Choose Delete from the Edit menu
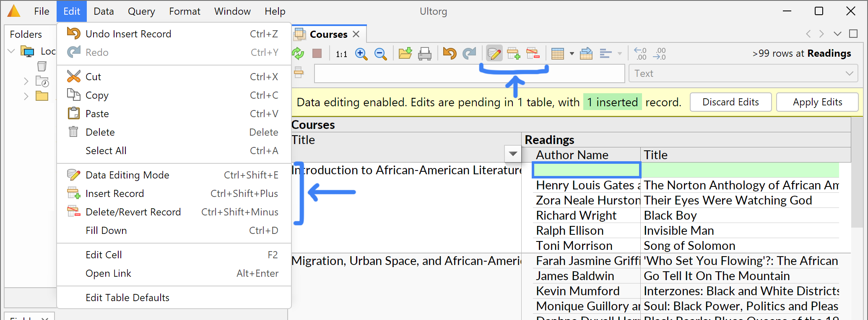 click(x=174, y=132)
